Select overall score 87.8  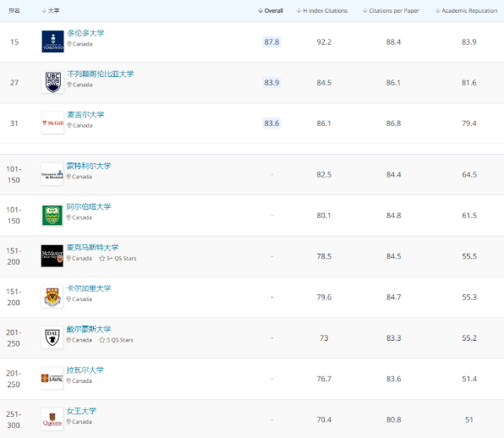tap(271, 41)
